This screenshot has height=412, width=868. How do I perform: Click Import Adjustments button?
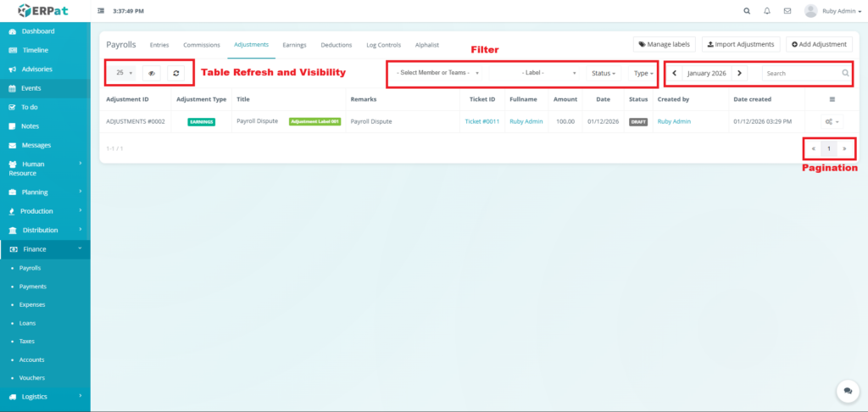click(741, 44)
